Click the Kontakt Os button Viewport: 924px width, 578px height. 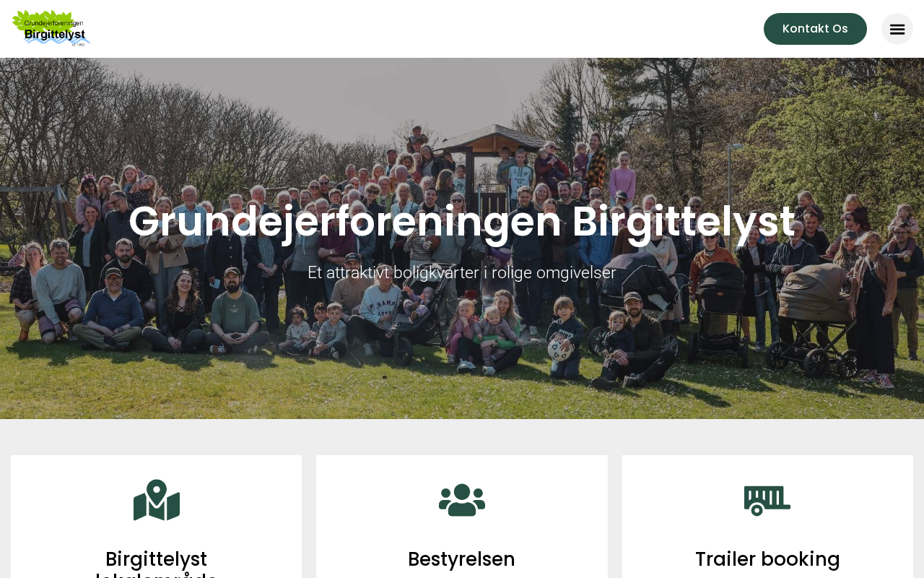(x=815, y=29)
